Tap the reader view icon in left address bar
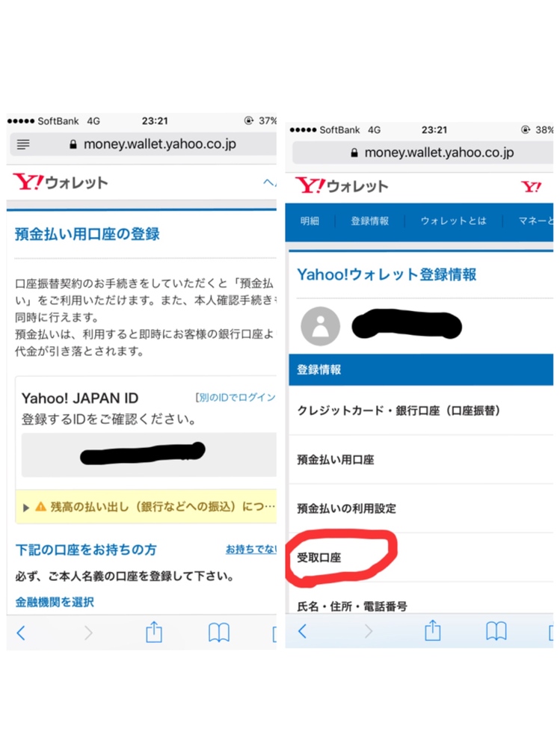This screenshot has height=747, width=560. [23, 144]
